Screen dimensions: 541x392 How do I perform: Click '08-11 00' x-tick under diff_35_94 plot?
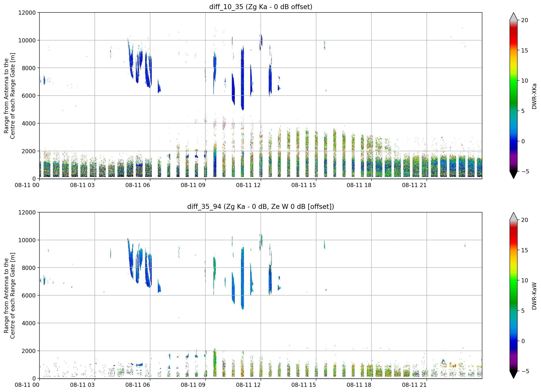click(27, 385)
